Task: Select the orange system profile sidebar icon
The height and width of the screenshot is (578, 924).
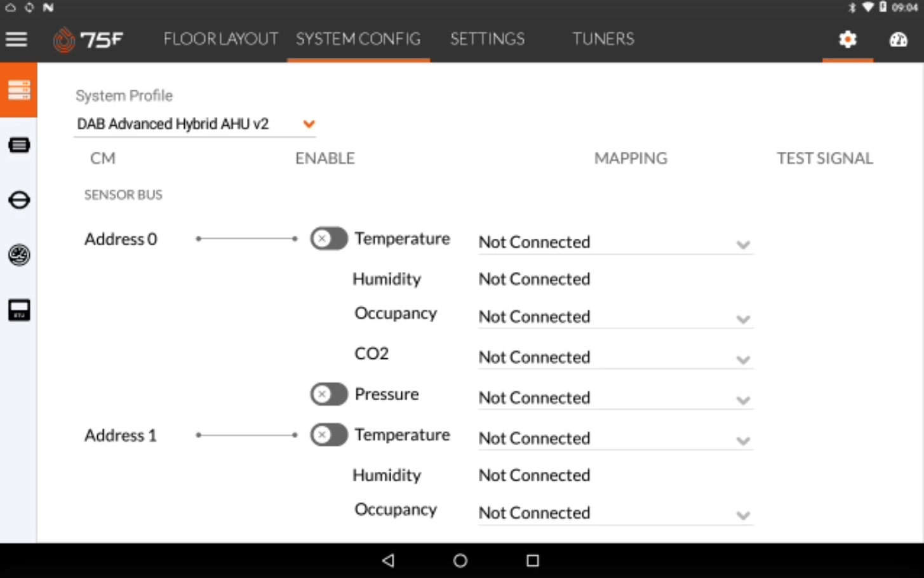Action: [x=19, y=90]
